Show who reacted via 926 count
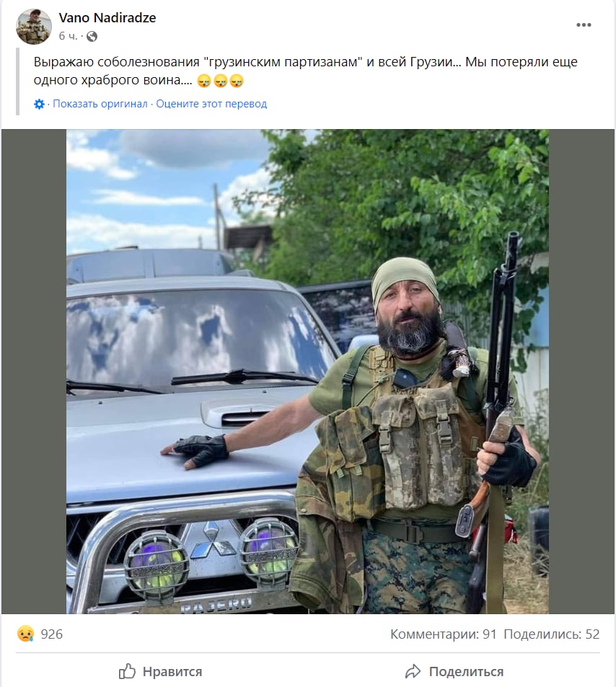Viewport: 616px width, 687px height. pos(52,634)
